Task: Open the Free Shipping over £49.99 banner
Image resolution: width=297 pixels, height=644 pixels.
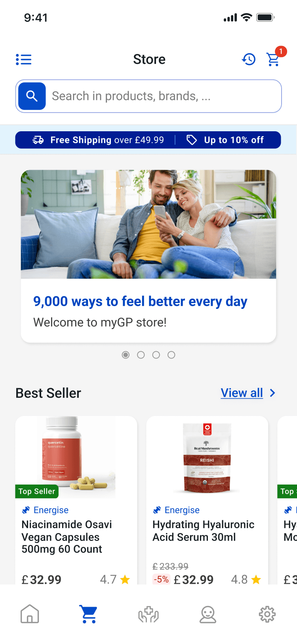Action: [x=98, y=140]
